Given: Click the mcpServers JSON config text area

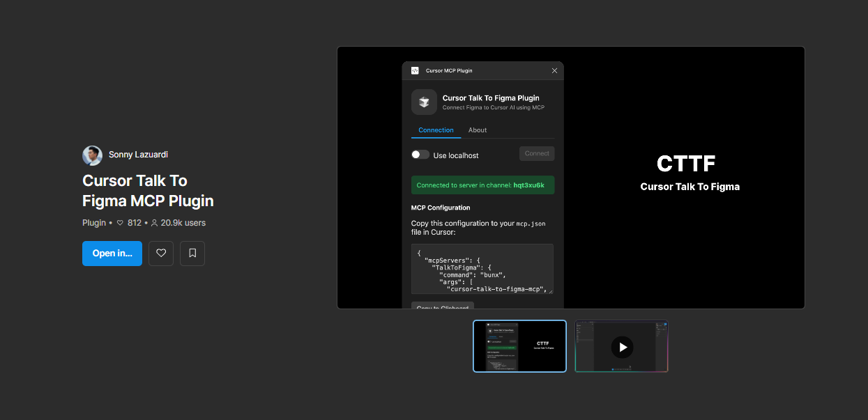Looking at the screenshot, I should pyautogui.click(x=482, y=269).
